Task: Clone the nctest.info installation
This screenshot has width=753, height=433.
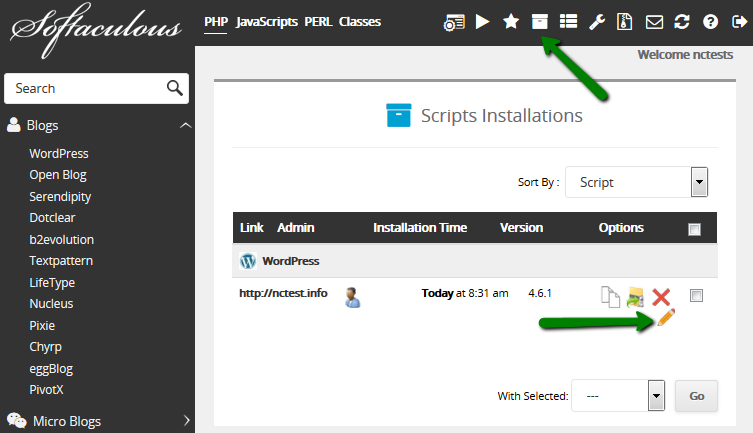Action: click(x=610, y=297)
